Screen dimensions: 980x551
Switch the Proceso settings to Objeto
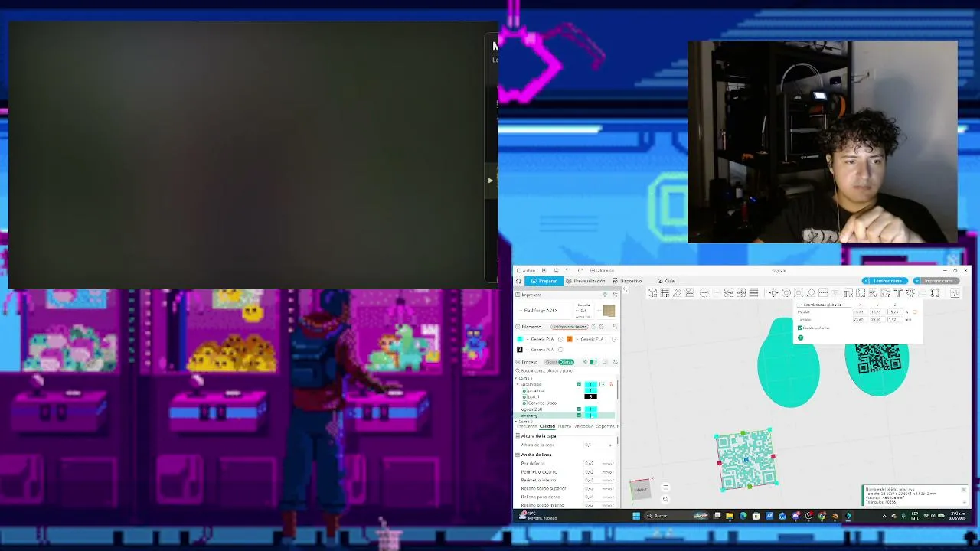(566, 362)
